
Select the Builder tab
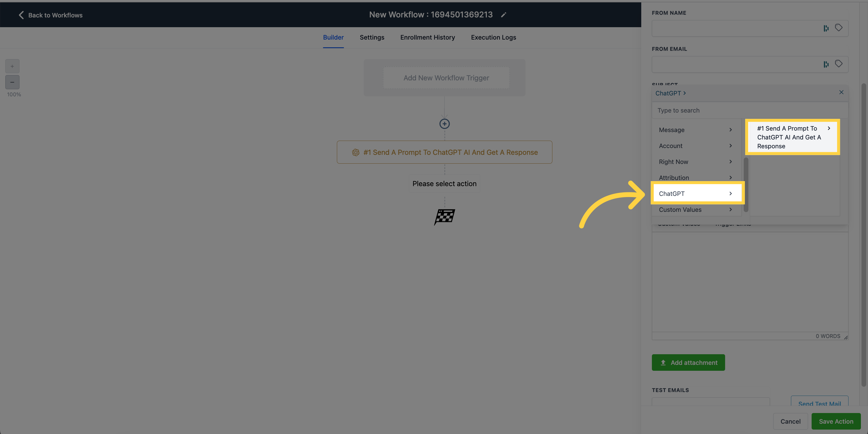tap(333, 37)
